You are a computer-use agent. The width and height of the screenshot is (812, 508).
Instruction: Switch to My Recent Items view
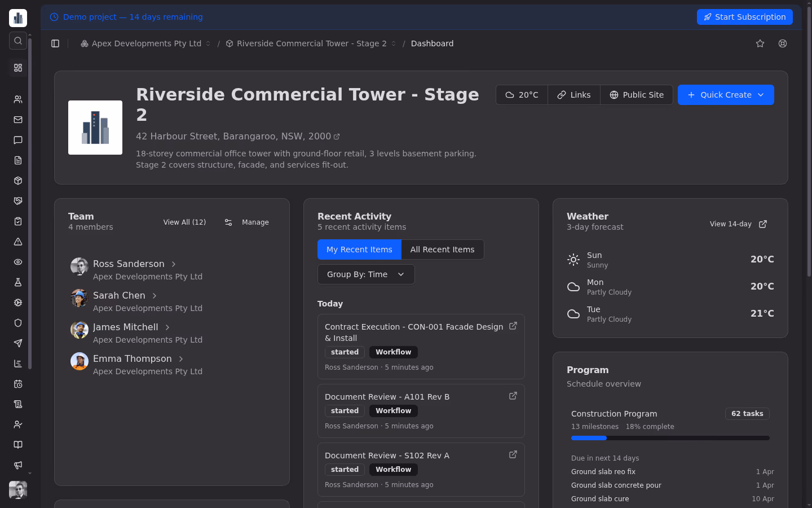click(359, 249)
